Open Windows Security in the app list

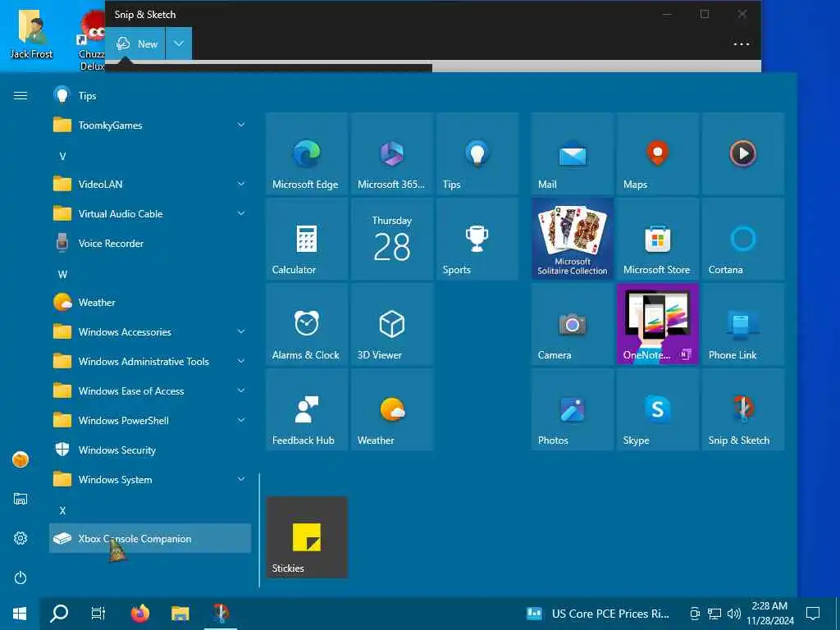point(150,450)
